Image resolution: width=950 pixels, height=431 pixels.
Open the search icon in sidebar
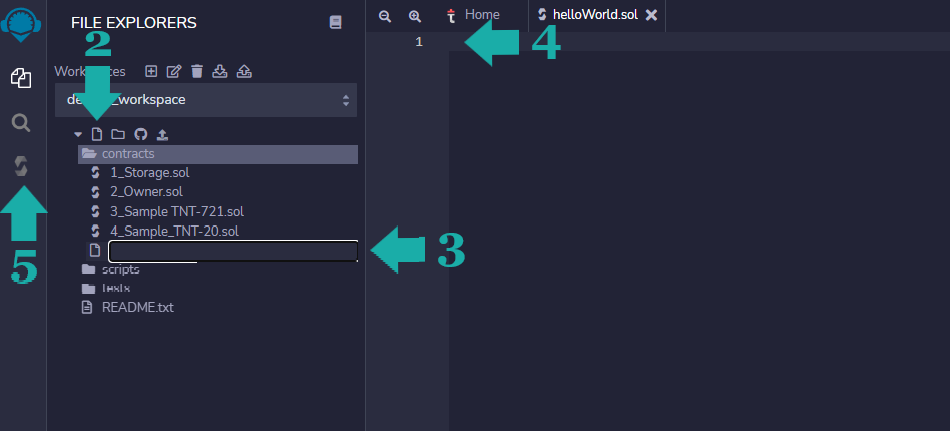pos(21,123)
